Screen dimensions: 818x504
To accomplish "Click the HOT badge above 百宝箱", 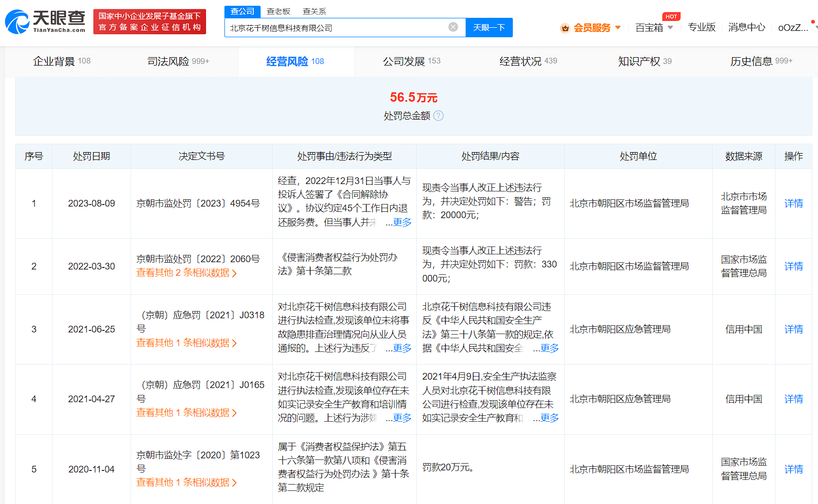I will click(x=671, y=16).
